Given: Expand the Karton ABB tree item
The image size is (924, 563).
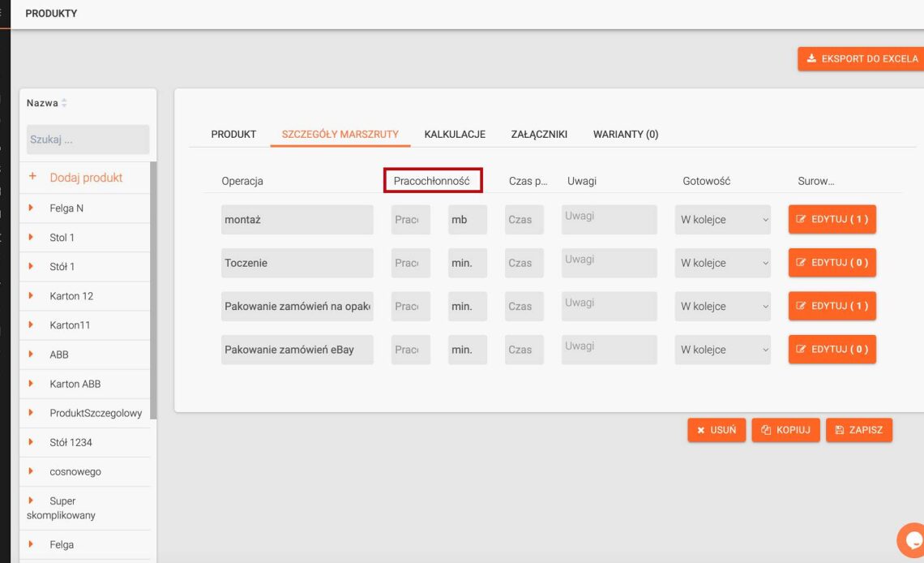Looking at the screenshot, I should click(x=31, y=384).
